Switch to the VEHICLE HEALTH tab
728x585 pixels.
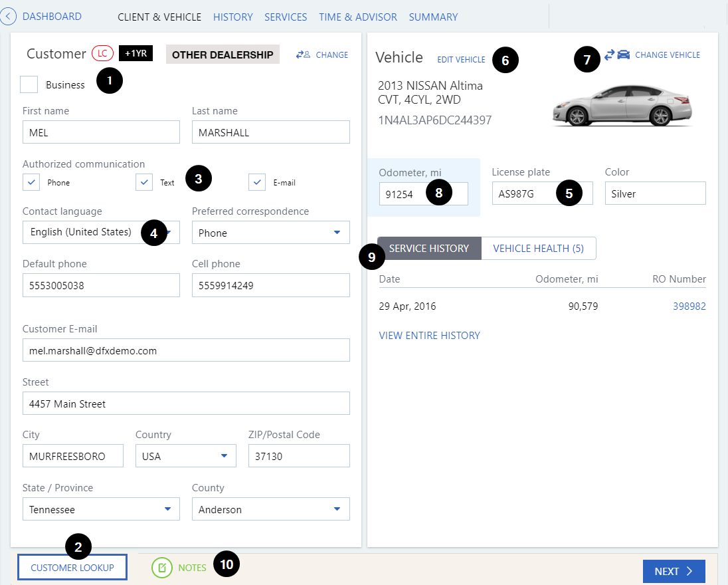coord(538,248)
